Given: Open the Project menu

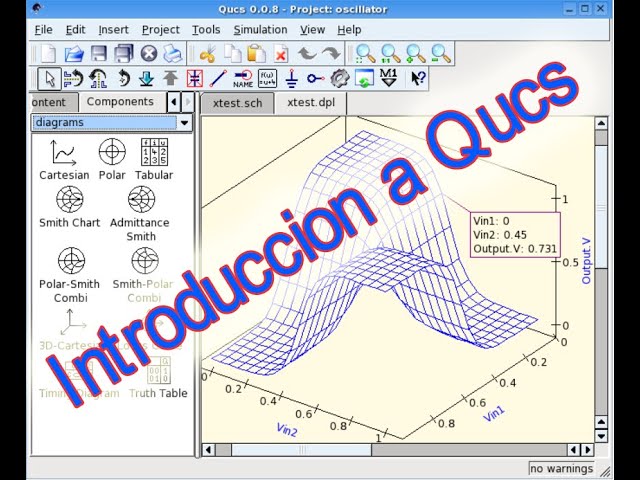Looking at the screenshot, I should click(x=160, y=30).
